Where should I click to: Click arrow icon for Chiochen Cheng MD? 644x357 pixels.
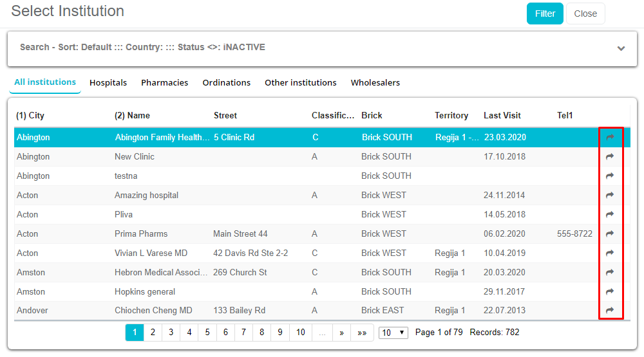pos(610,311)
